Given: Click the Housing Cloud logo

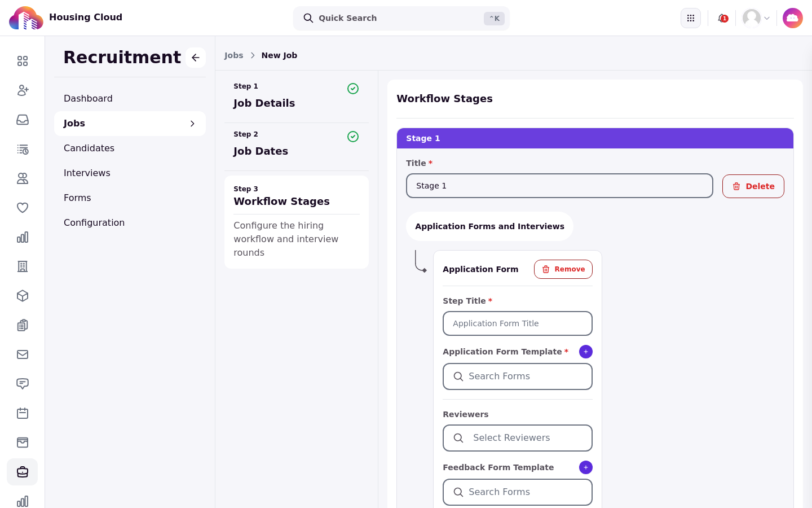Looking at the screenshot, I should pos(26,18).
